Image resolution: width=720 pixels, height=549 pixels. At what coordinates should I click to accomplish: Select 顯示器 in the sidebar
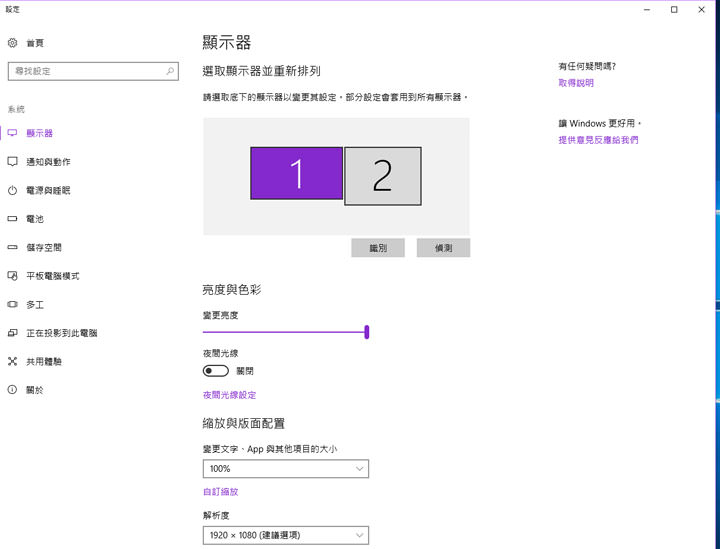click(39, 133)
